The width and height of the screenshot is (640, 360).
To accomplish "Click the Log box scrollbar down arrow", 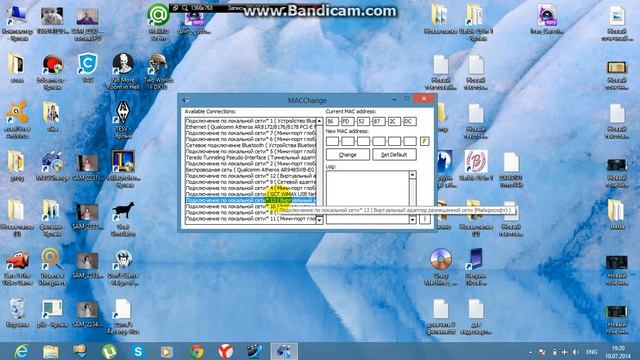I will coord(412,220).
